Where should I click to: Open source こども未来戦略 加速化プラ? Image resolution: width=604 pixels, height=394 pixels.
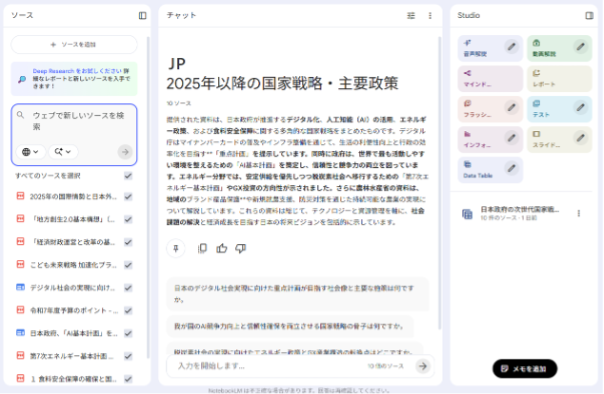[x=73, y=265]
